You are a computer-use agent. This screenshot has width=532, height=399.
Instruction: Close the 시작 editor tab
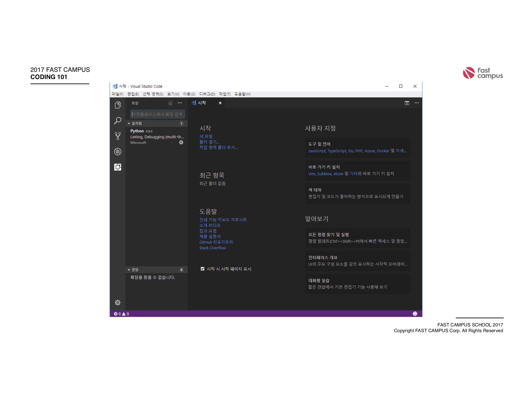(x=220, y=103)
